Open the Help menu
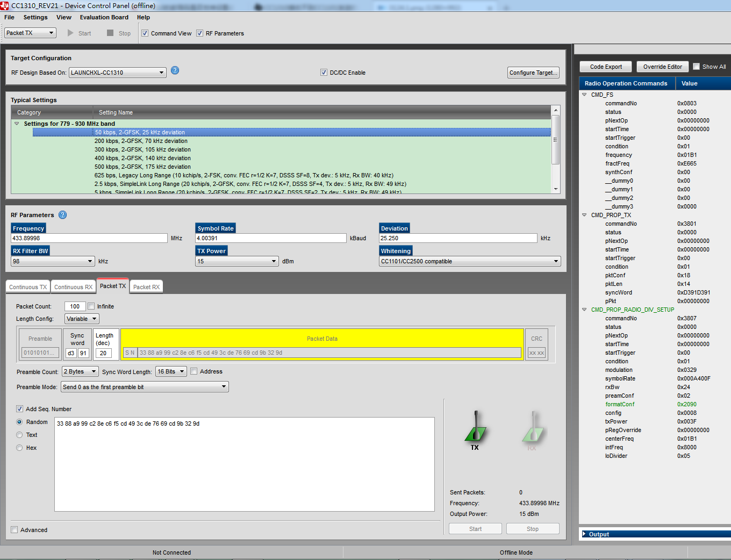The image size is (731, 560). 144,17
